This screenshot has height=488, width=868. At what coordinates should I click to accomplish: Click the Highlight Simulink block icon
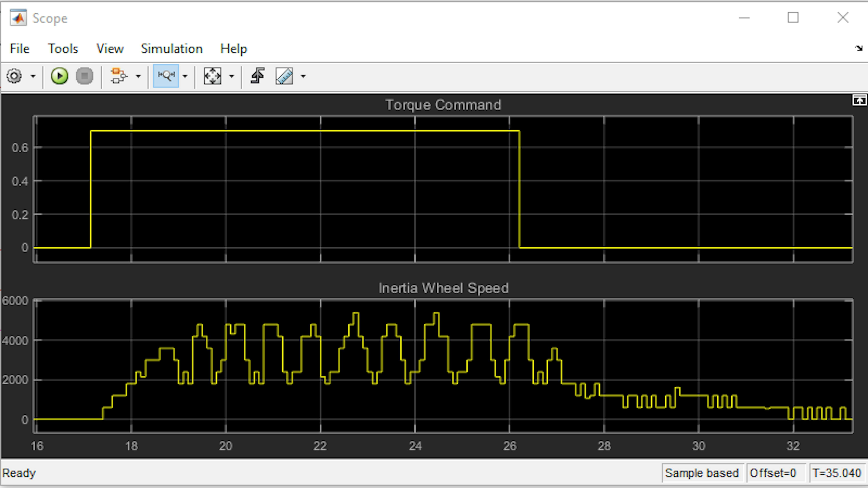pos(119,76)
